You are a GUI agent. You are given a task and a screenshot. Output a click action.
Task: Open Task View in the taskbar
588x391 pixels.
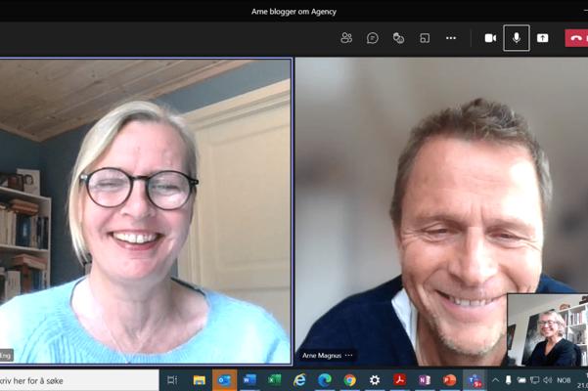[172, 380]
